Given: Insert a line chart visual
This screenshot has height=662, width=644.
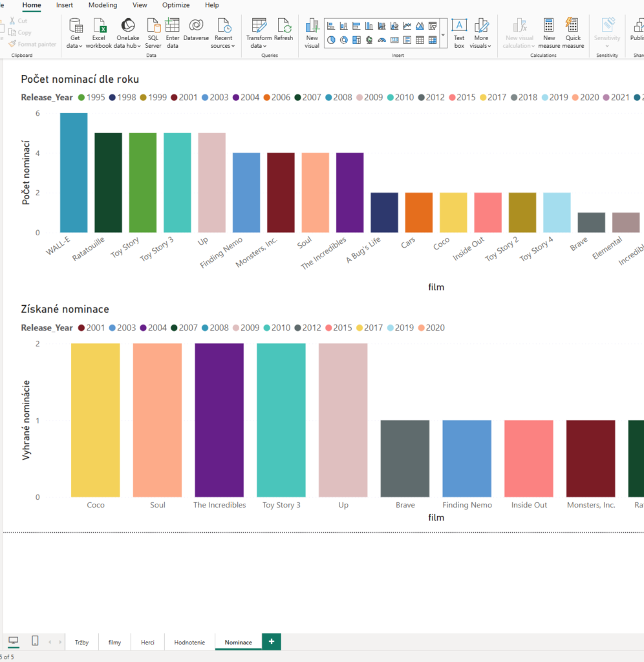Looking at the screenshot, I should click(x=407, y=26).
